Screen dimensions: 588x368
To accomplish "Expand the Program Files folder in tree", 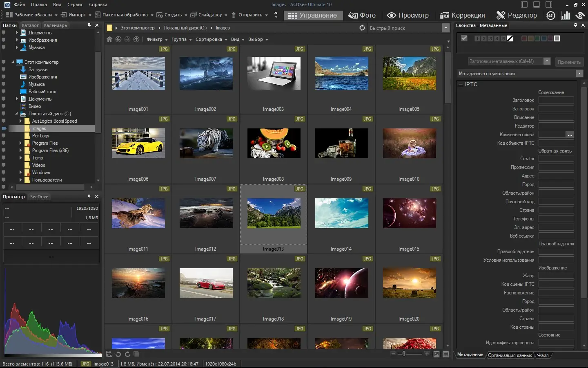I will pyautogui.click(x=20, y=143).
